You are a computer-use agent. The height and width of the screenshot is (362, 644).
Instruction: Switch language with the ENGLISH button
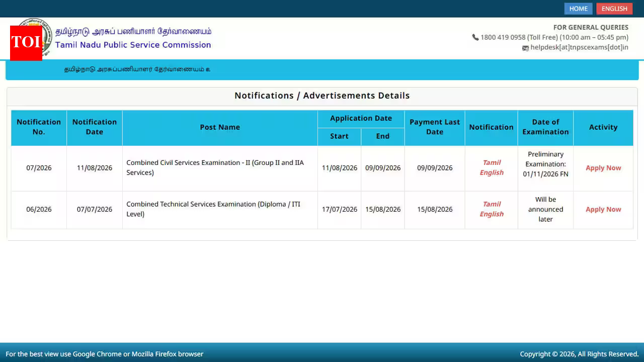pos(614,9)
